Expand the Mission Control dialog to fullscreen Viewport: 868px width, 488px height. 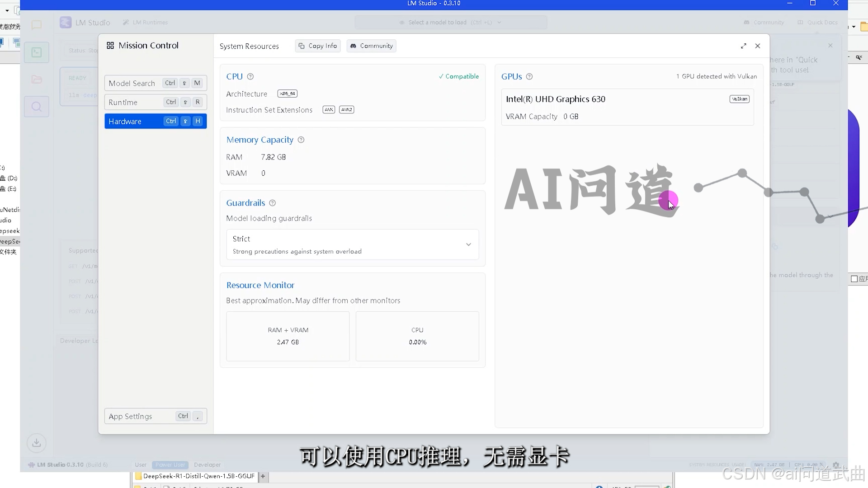[x=744, y=46]
